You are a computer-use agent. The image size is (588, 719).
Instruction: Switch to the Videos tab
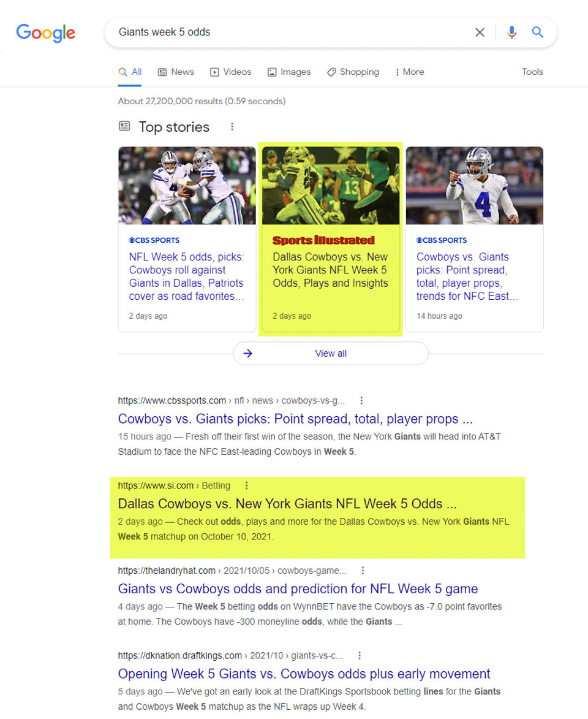(x=230, y=72)
